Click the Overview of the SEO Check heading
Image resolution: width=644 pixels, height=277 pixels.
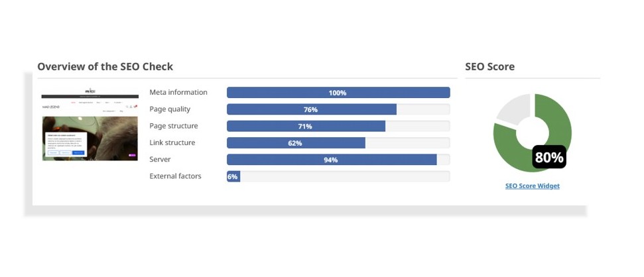[x=105, y=66]
